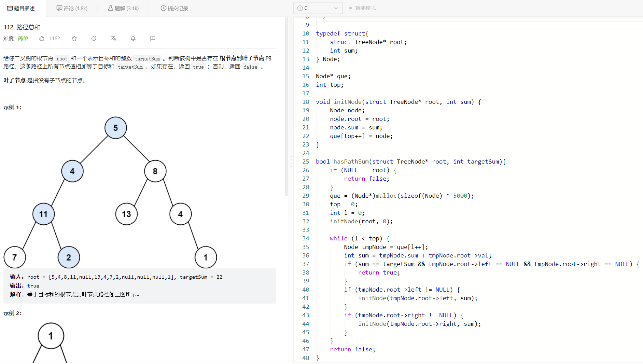Click the 简单 difficulty label
Image resolution: width=643 pixels, height=364 pixels.
23,38
